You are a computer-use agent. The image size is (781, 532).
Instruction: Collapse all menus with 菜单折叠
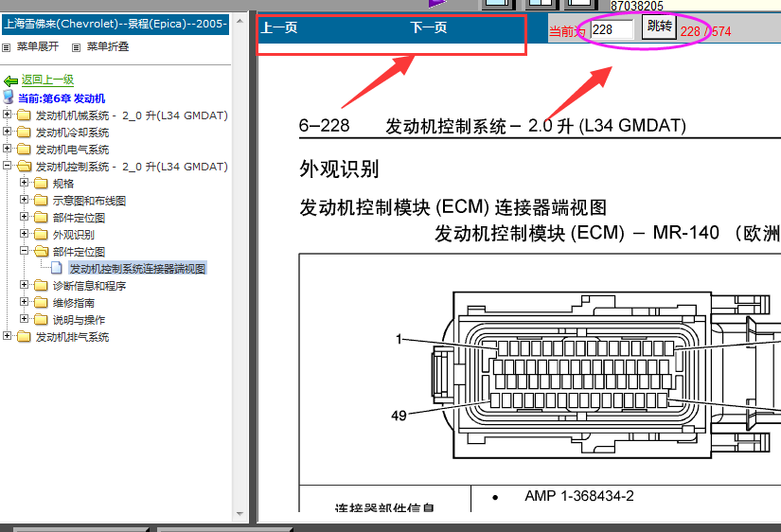[x=108, y=46]
